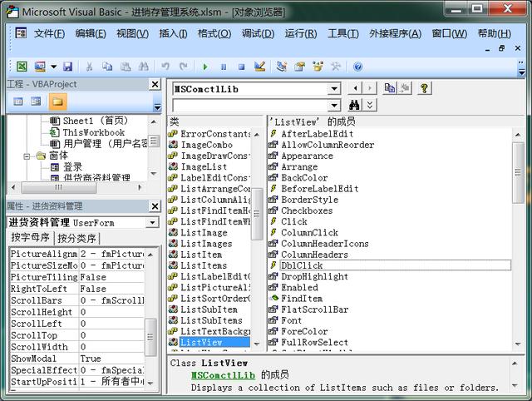Click Go Forward arrow in Object Browser
This screenshot has width=532, height=401.
(x=369, y=88)
